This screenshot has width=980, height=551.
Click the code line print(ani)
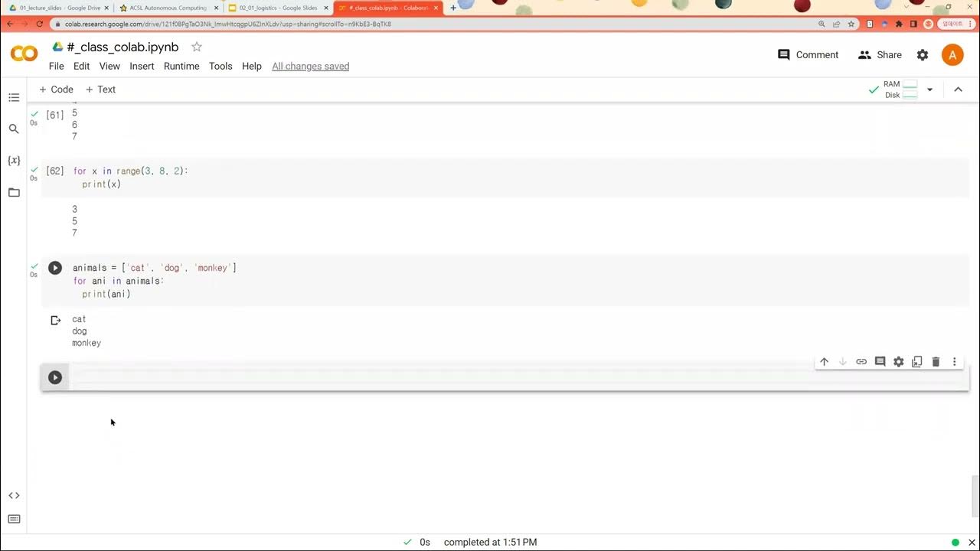pos(106,294)
